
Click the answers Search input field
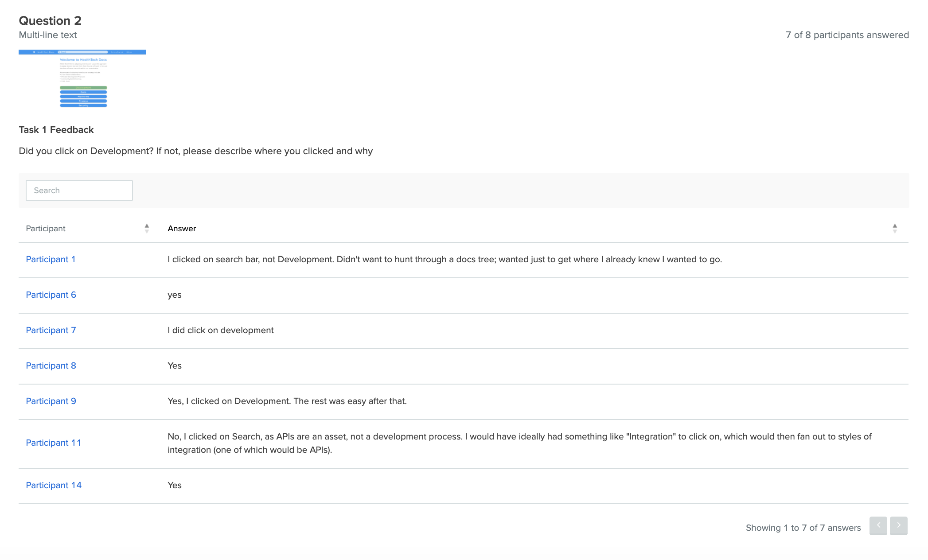coord(79,191)
